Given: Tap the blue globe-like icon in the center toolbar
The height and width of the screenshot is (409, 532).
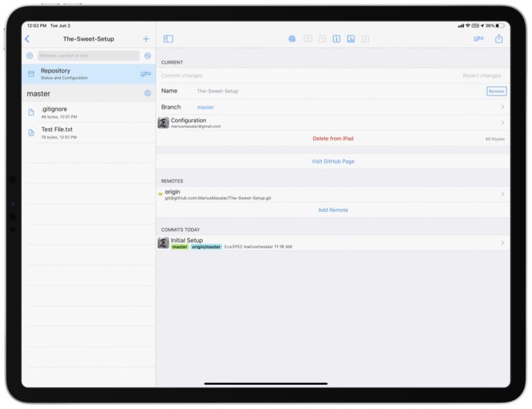Looking at the screenshot, I should [x=292, y=39].
